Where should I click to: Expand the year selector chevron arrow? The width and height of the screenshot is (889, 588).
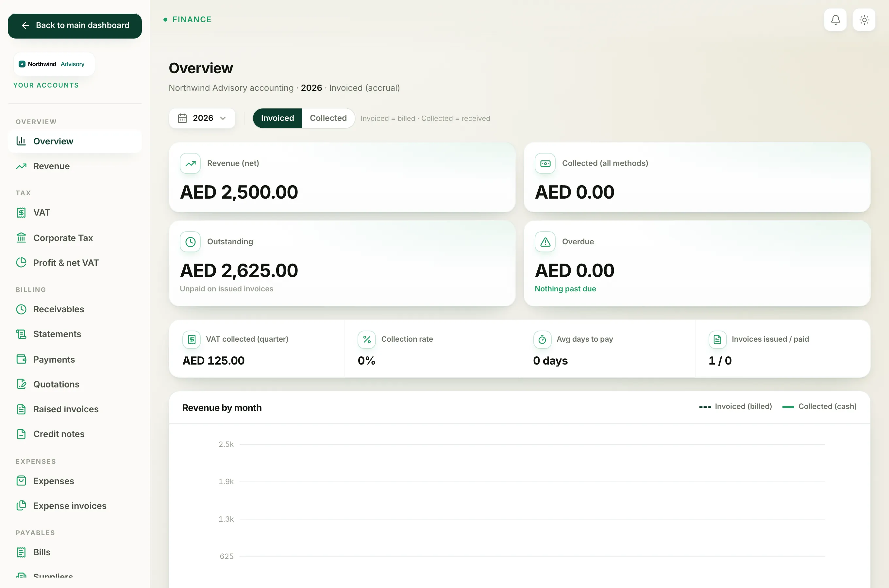click(x=223, y=118)
